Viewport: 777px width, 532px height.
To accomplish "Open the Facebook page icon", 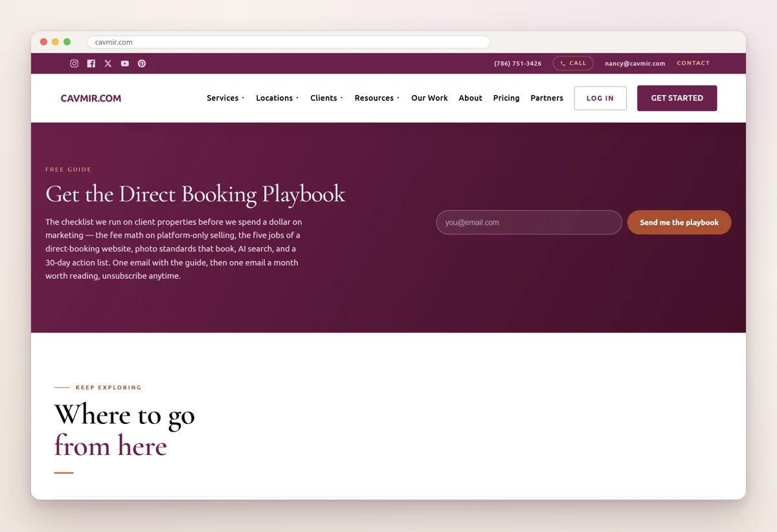I will tap(91, 63).
